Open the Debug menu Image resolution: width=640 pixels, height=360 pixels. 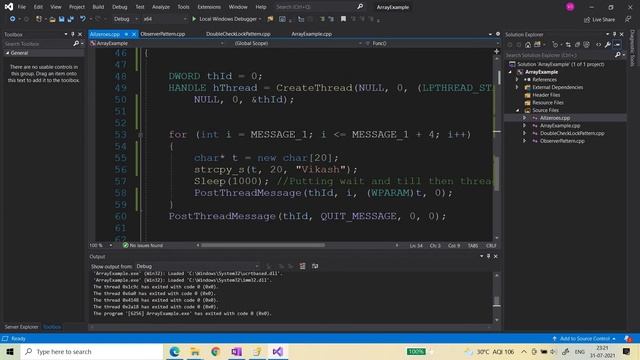tap(119, 7)
